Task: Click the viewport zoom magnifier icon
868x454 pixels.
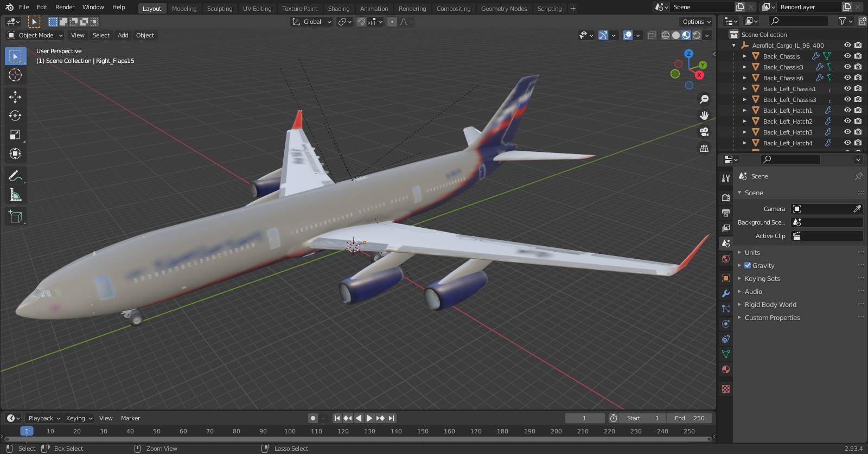Action: pos(704,99)
